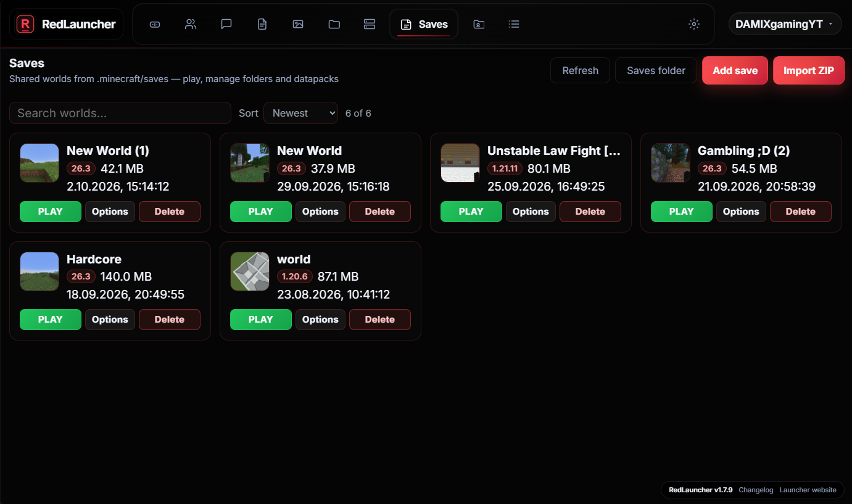The width and height of the screenshot is (852, 504).
Task: Play the Hardcore world
Action: click(x=51, y=320)
